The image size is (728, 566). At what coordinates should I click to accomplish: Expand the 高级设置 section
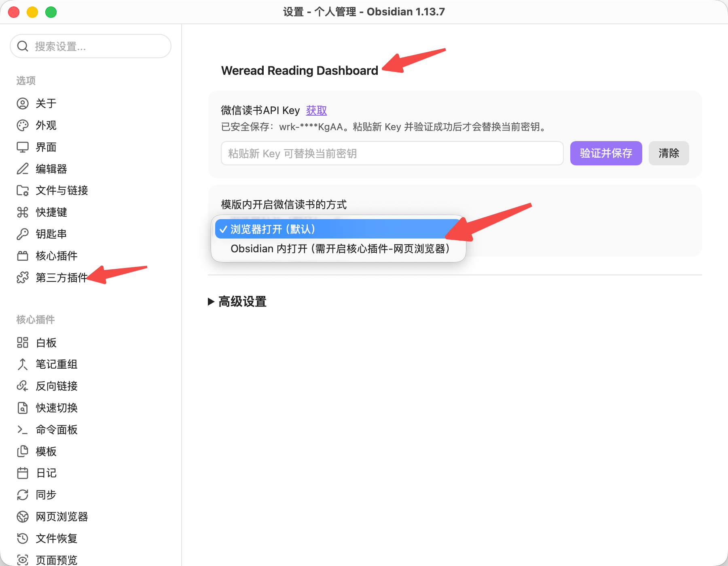coord(237,302)
